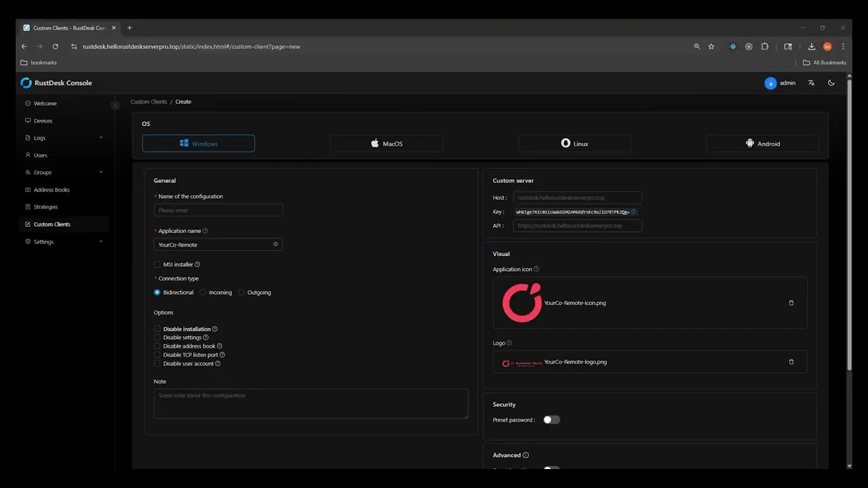Click the Name of the configuration field
This screenshot has width=868, height=488.
(218, 210)
